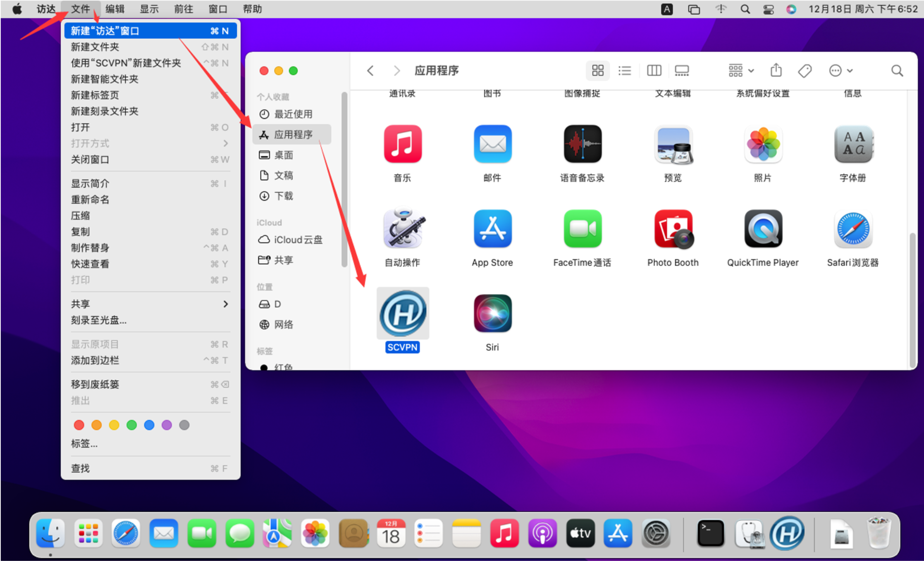Open the 显示 menu in menu bar
The height and width of the screenshot is (561, 924).
point(149,9)
